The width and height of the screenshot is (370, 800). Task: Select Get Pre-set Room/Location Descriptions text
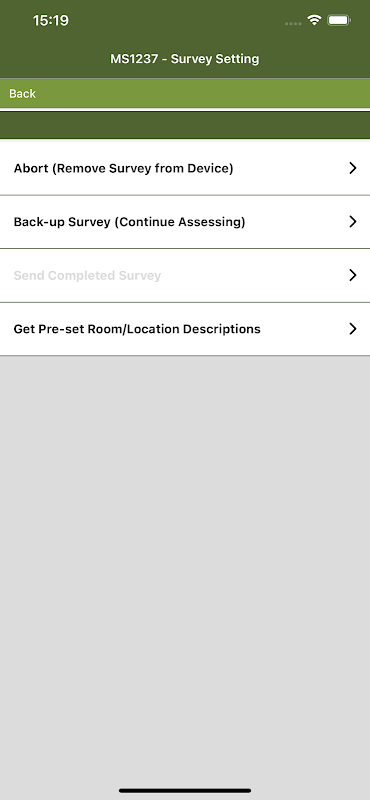click(x=137, y=329)
